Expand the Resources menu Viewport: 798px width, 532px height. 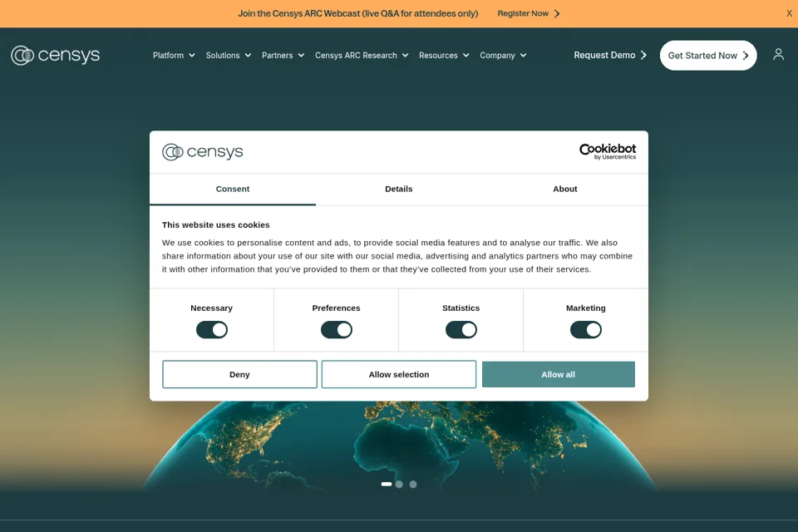(x=444, y=55)
